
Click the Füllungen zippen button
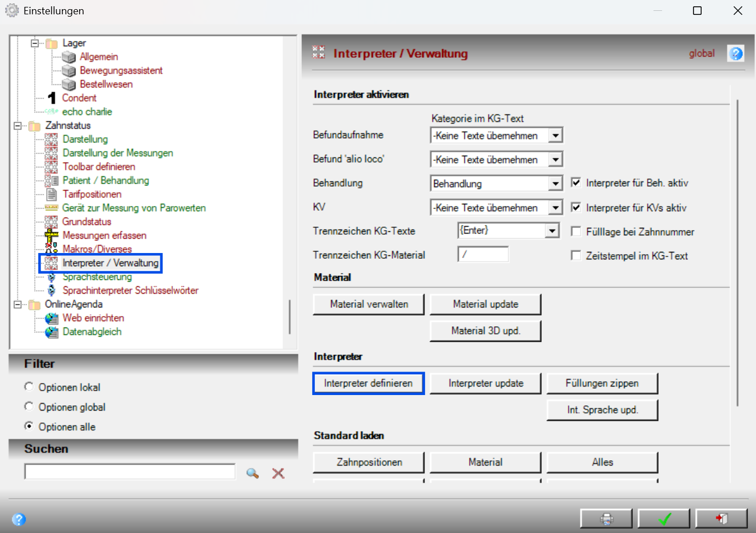tap(602, 383)
